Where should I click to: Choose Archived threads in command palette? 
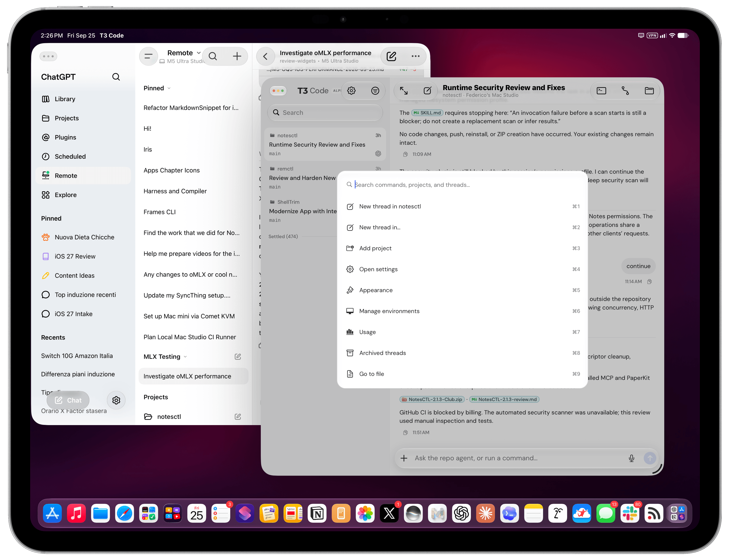pos(463,353)
